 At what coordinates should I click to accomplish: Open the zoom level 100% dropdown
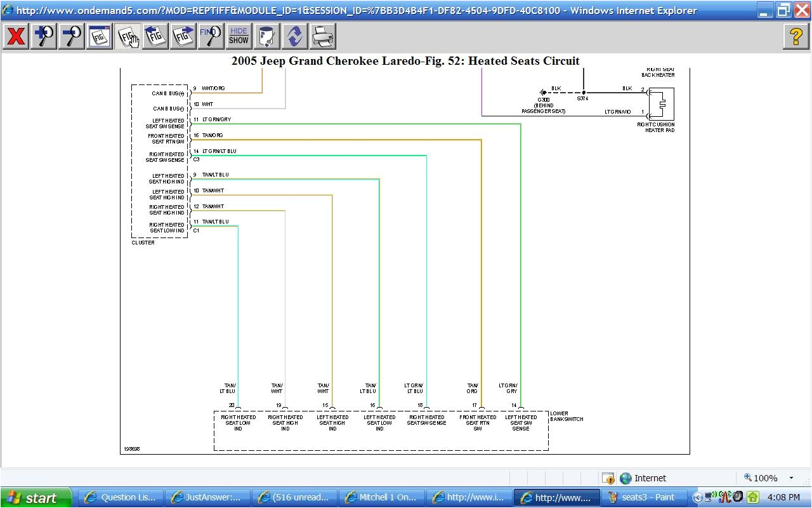click(768, 478)
